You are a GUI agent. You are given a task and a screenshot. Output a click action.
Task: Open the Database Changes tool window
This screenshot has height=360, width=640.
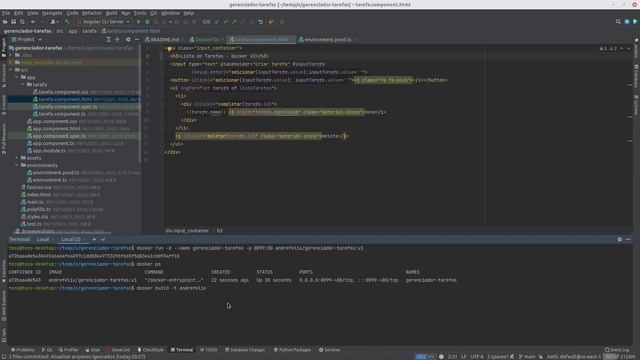[x=245, y=350]
